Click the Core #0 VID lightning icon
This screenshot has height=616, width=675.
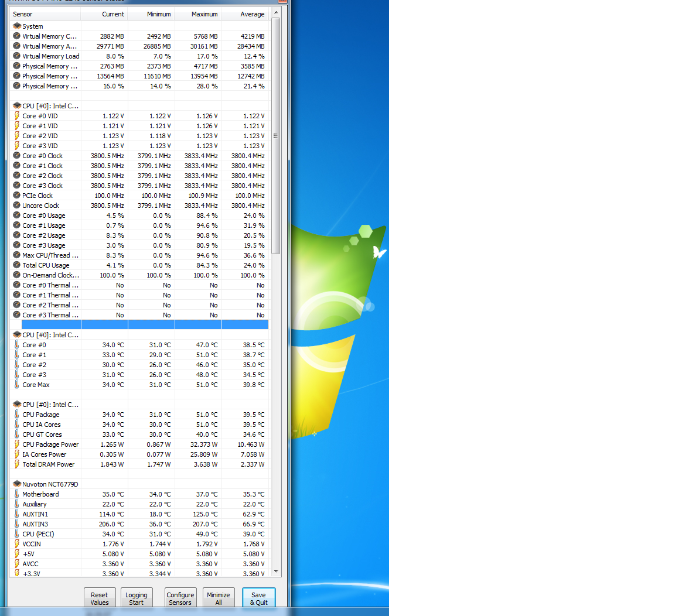(17, 116)
